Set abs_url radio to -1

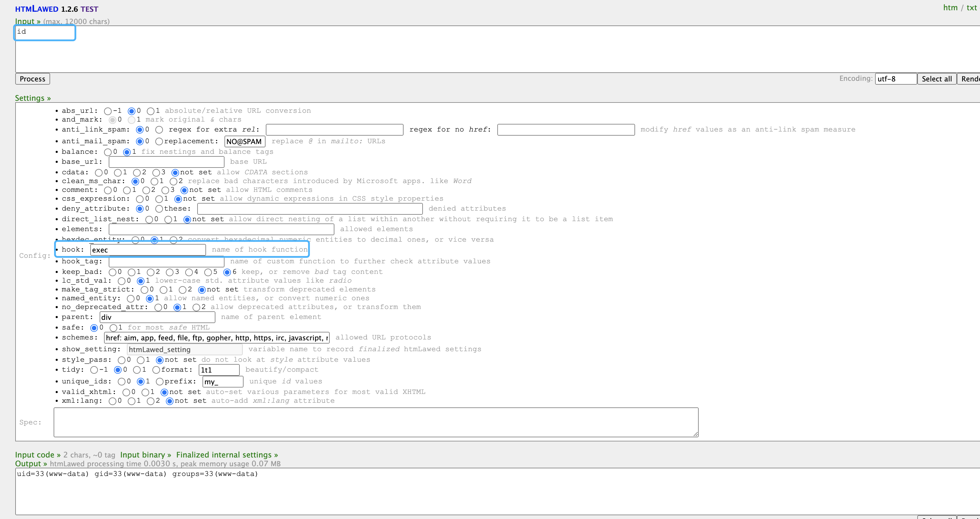[x=108, y=111]
